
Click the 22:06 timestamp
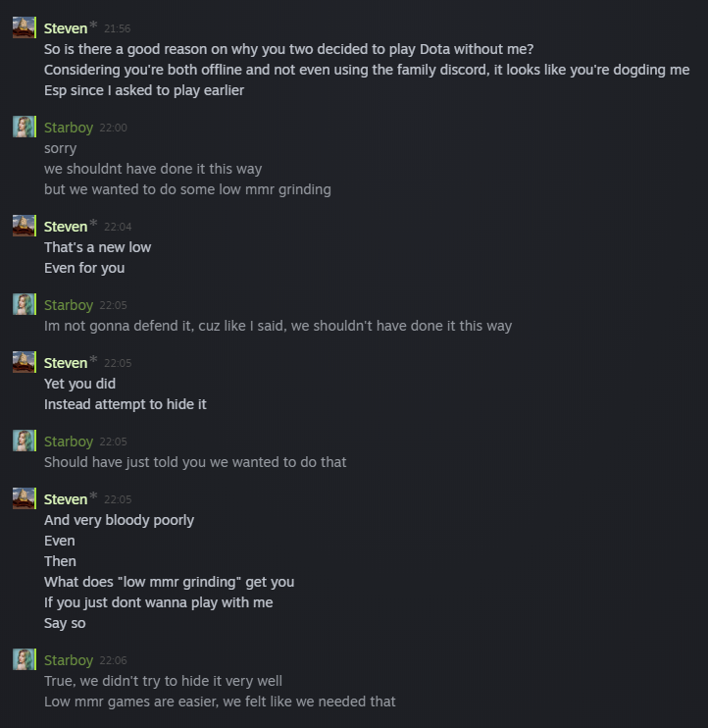click(113, 661)
